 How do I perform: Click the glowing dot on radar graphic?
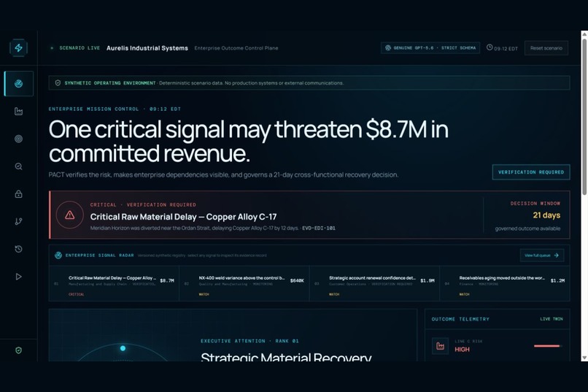point(123,348)
